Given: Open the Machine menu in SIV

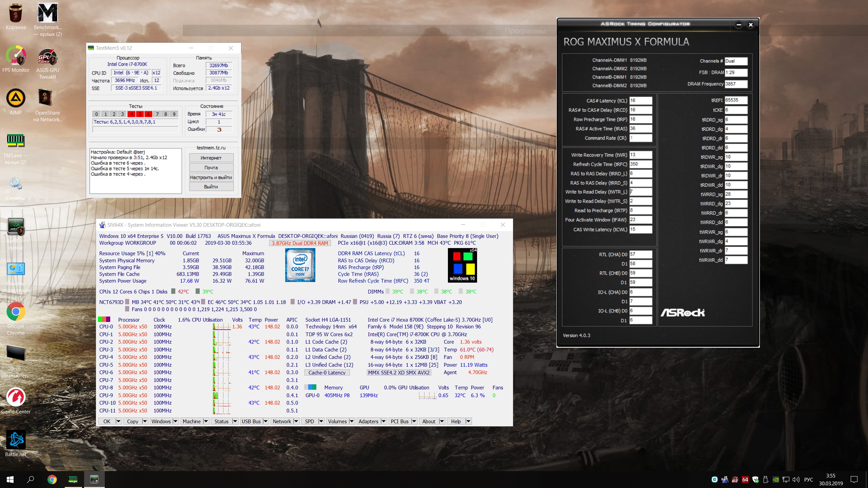Looking at the screenshot, I should (192, 421).
